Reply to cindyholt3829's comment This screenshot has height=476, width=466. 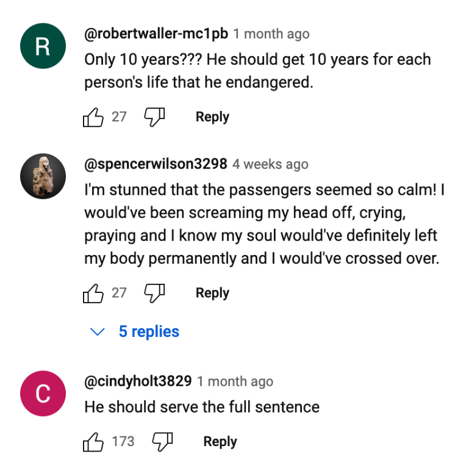(x=220, y=442)
